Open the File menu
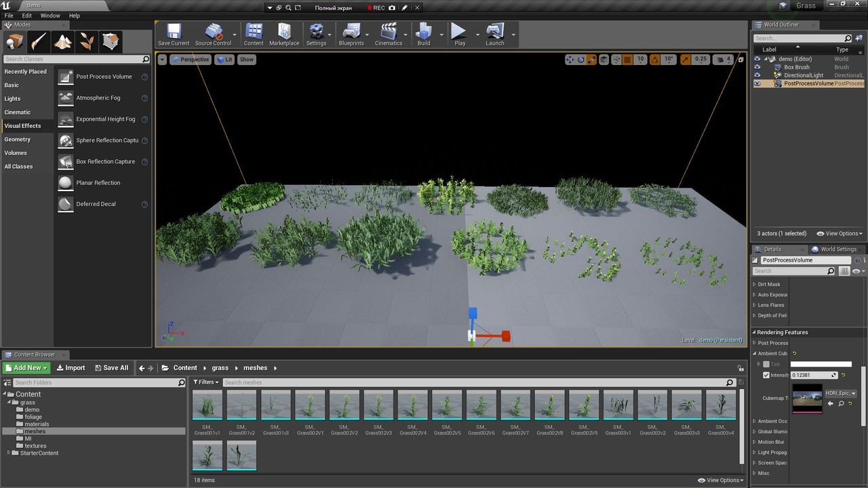The width and height of the screenshot is (868, 488). [x=9, y=16]
